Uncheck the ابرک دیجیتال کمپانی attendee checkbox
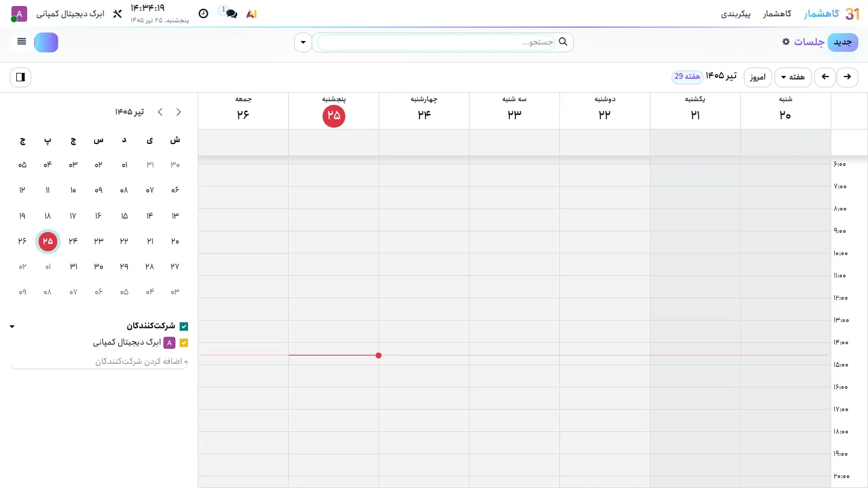This screenshot has width=868, height=488. 184,343
